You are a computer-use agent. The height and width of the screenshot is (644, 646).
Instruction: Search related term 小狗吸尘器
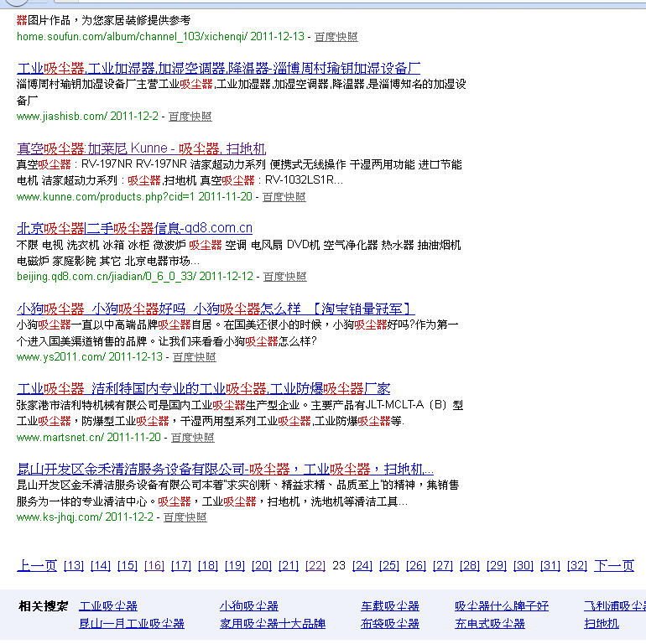tap(249, 606)
